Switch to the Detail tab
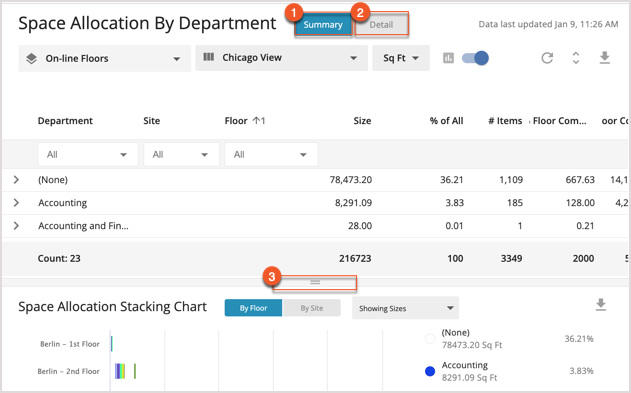This screenshot has height=393, width=631. point(381,25)
